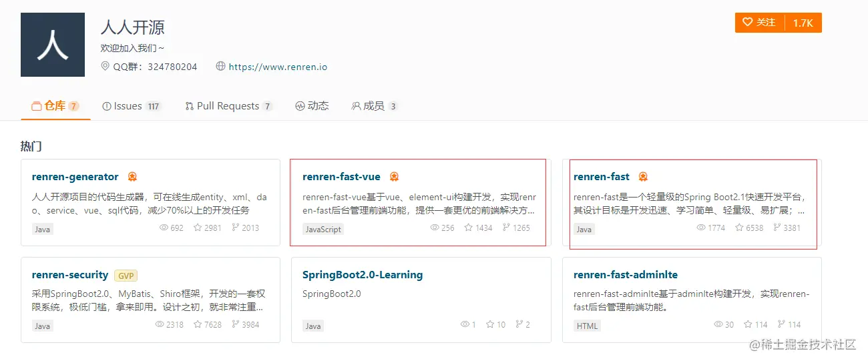Click the star icon showing 7628
This screenshot has width=868, height=363.
coord(198,324)
